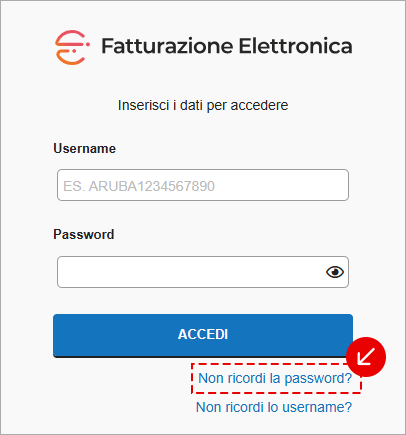
Task: Click 'Inserisci i dati per accedere' heading
Action: click(x=203, y=105)
